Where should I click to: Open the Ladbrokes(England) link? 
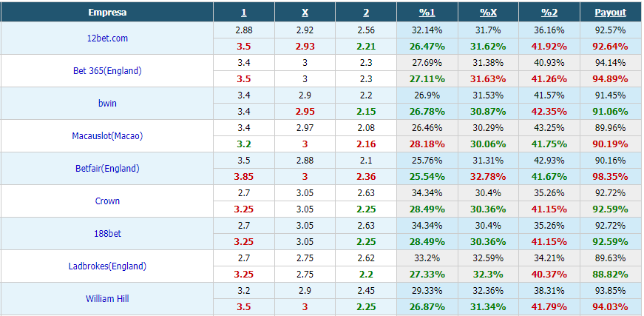point(107,266)
